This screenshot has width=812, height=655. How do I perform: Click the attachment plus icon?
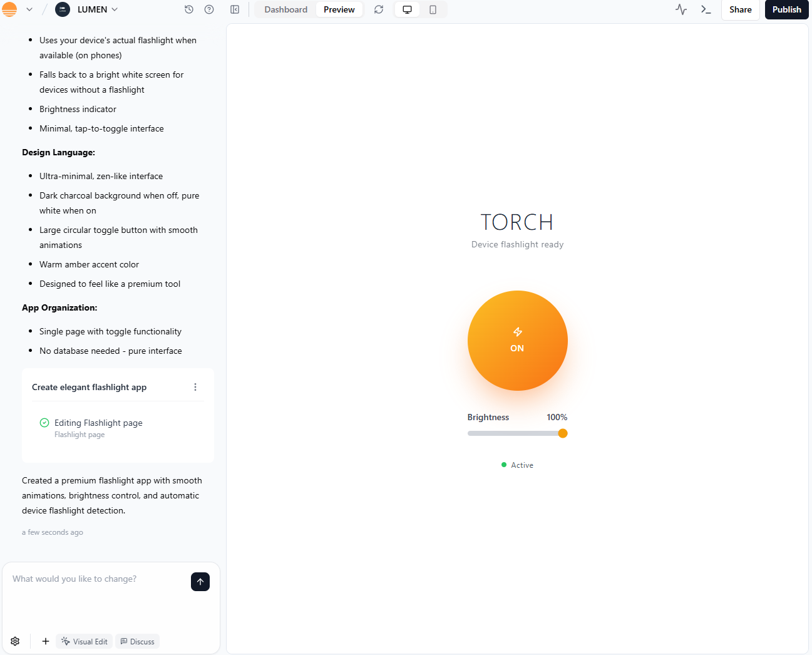[x=44, y=641]
